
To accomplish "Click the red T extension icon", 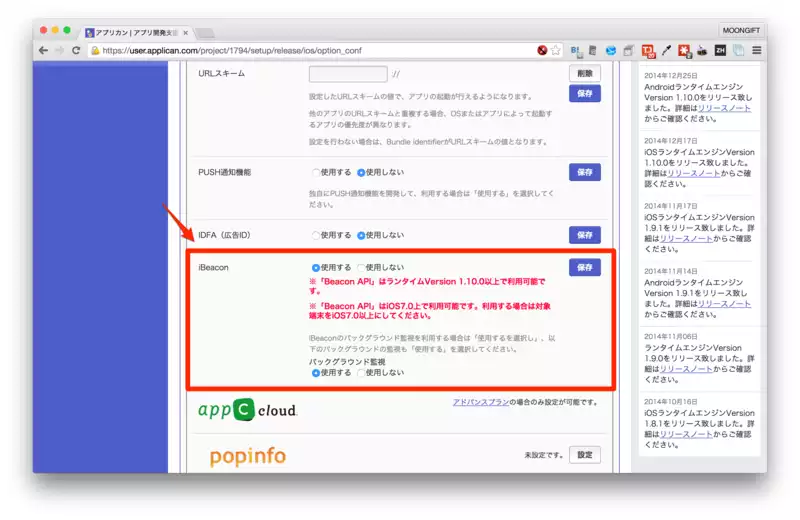I will (x=648, y=51).
